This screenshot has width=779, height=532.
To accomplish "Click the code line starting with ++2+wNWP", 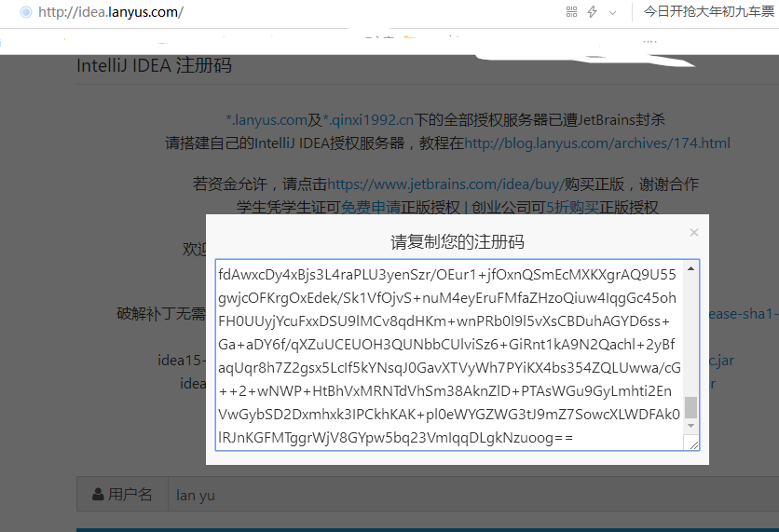I will coord(444,391).
